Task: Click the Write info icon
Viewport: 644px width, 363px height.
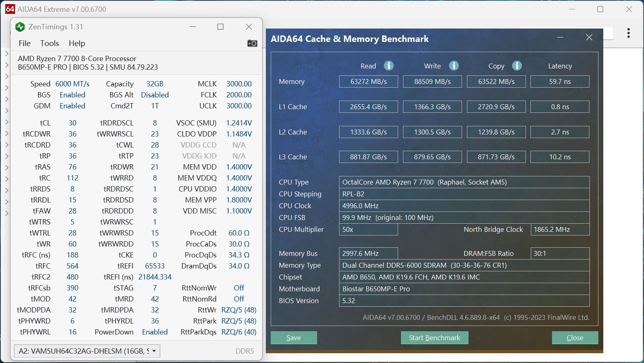Action: click(453, 66)
